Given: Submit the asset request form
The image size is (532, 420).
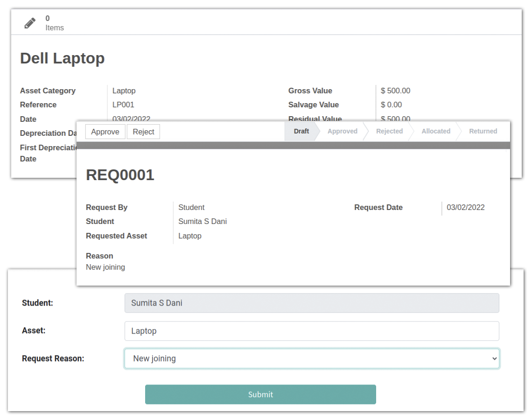Looking at the screenshot, I should (260, 394).
